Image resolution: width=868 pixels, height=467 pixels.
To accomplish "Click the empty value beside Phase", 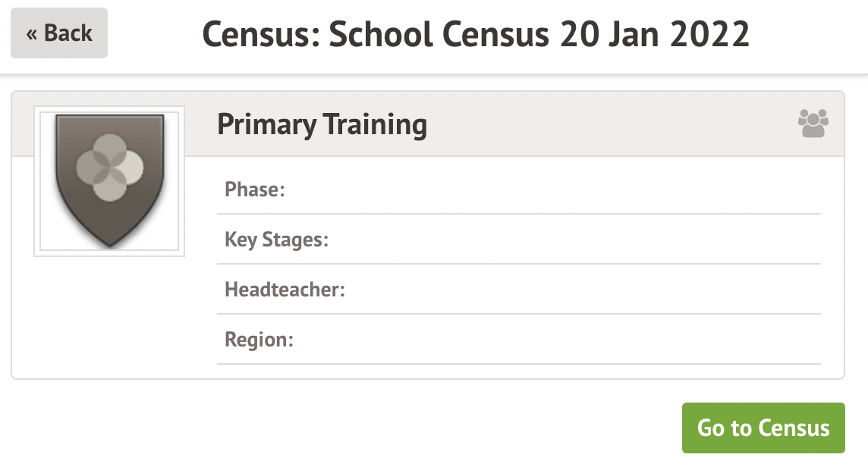I will [x=546, y=189].
